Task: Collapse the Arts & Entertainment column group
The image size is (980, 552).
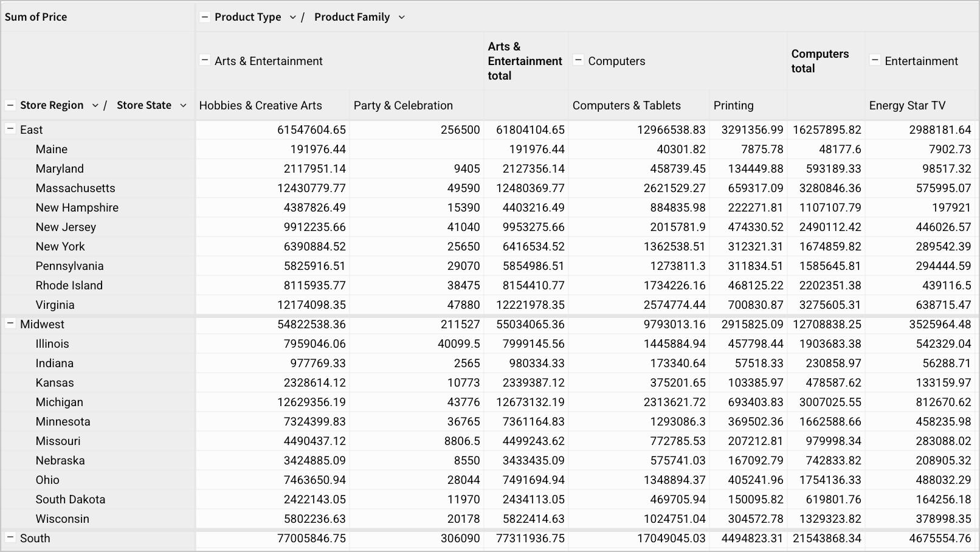Action: pos(205,61)
